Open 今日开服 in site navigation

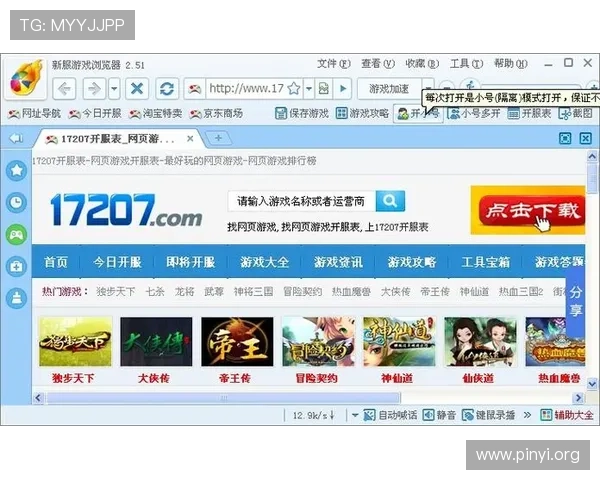tap(117, 262)
